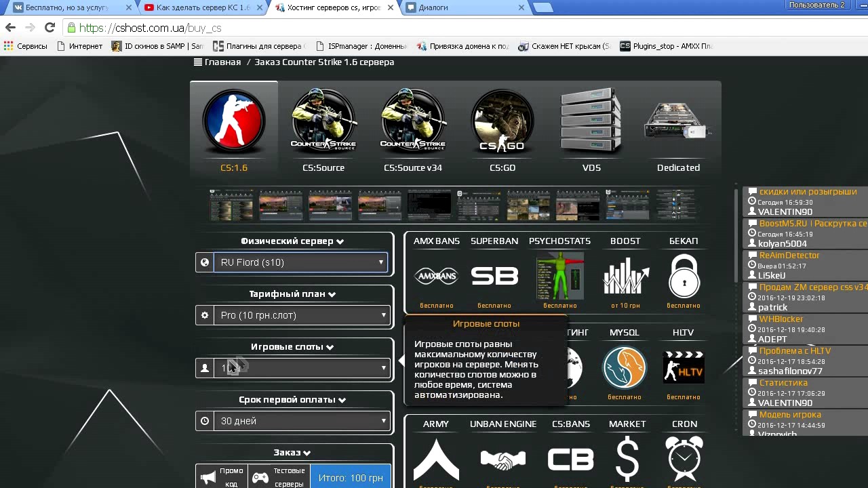Click the browser Back arrow

pyautogui.click(x=10, y=28)
